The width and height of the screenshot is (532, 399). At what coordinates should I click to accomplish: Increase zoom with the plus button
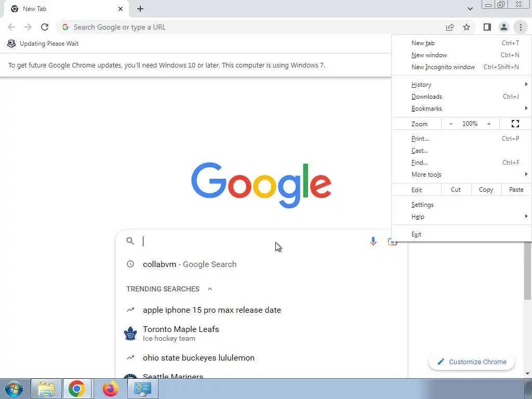coord(489,124)
